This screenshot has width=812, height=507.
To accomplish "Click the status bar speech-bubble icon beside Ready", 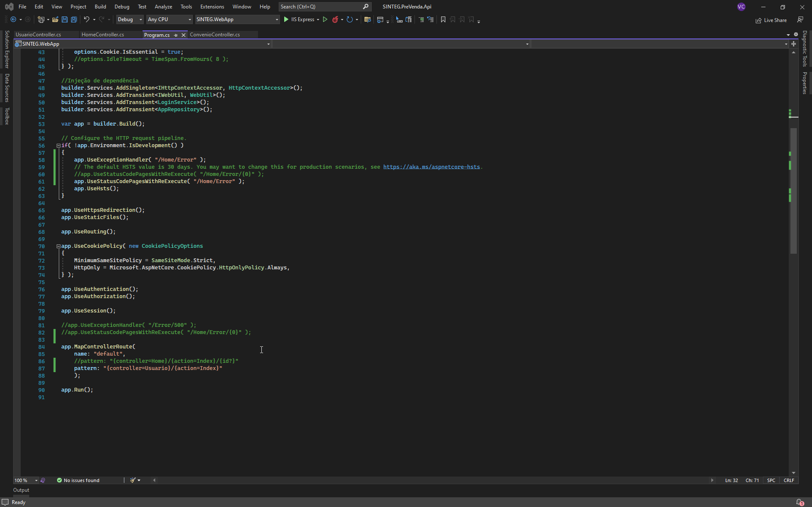I will point(5,502).
